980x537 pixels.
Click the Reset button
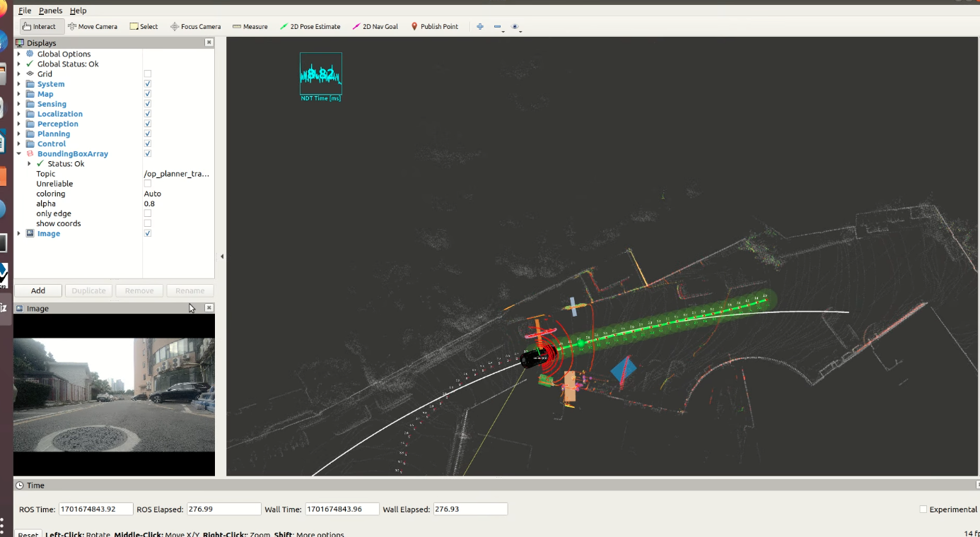pyautogui.click(x=28, y=533)
